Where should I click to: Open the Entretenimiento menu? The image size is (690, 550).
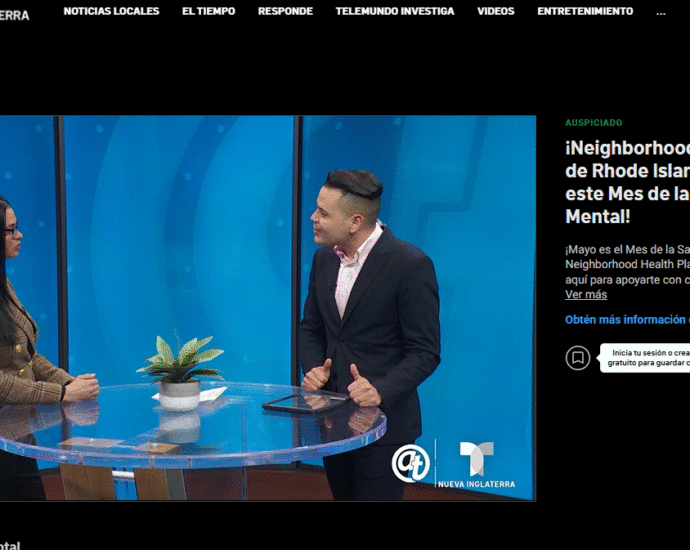tap(585, 11)
